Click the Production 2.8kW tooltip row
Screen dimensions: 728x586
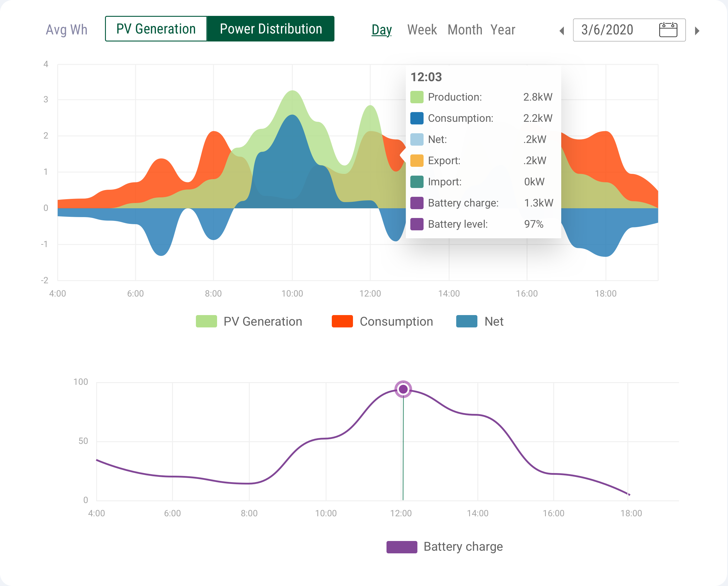coord(482,97)
